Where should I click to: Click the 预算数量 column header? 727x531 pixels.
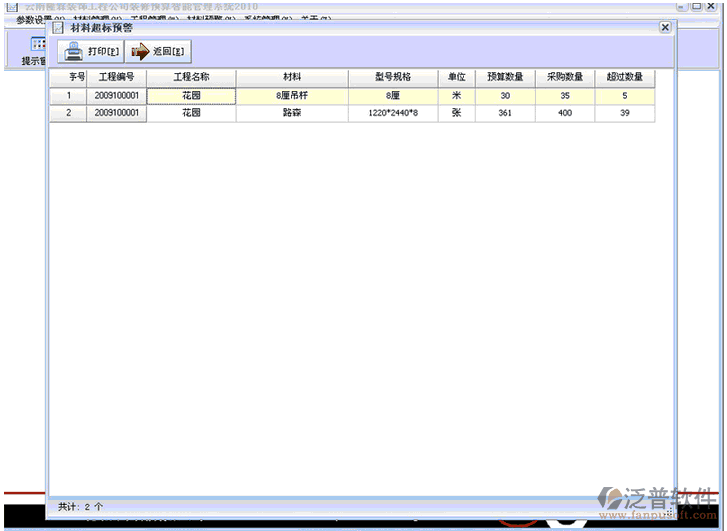click(x=505, y=77)
